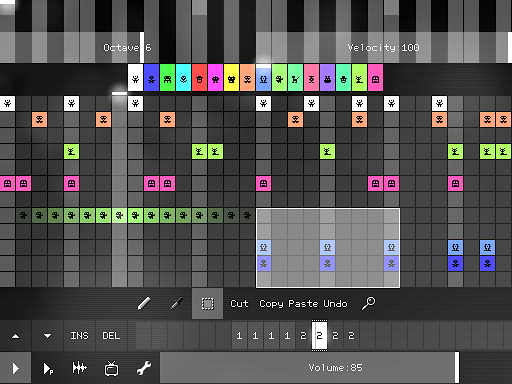Select the white instrument in palette
Viewport: 512px width, 384px height.
(x=135, y=78)
